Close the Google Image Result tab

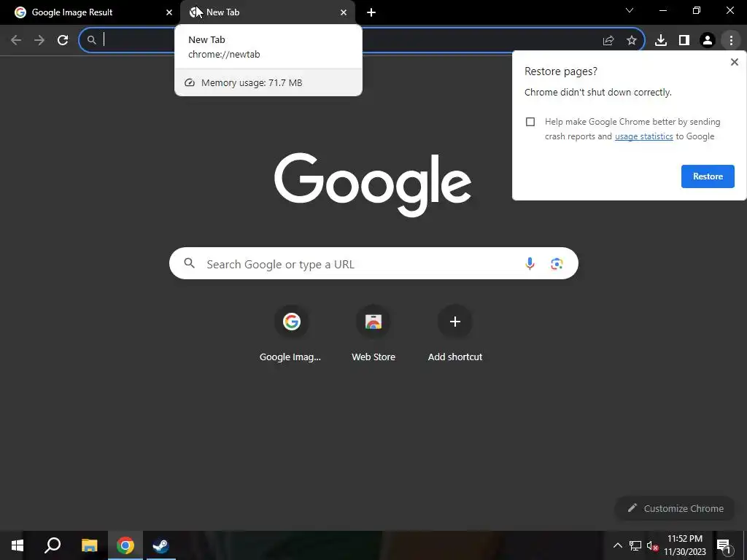click(169, 12)
